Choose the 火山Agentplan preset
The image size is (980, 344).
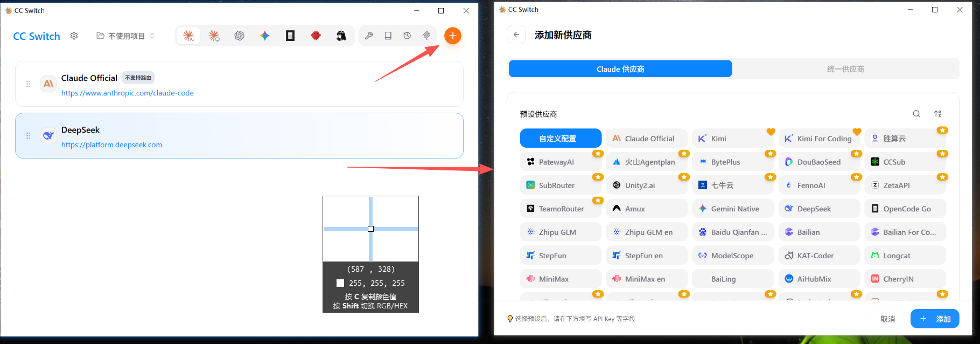coord(647,162)
